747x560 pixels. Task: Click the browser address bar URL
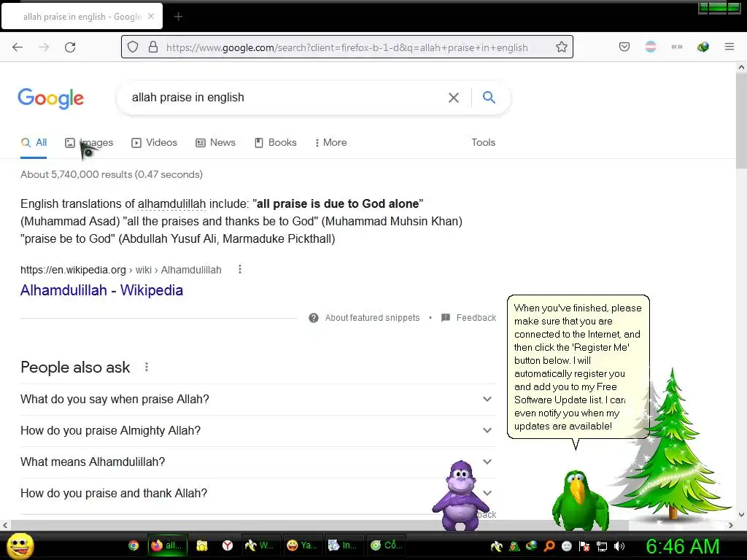click(347, 47)
